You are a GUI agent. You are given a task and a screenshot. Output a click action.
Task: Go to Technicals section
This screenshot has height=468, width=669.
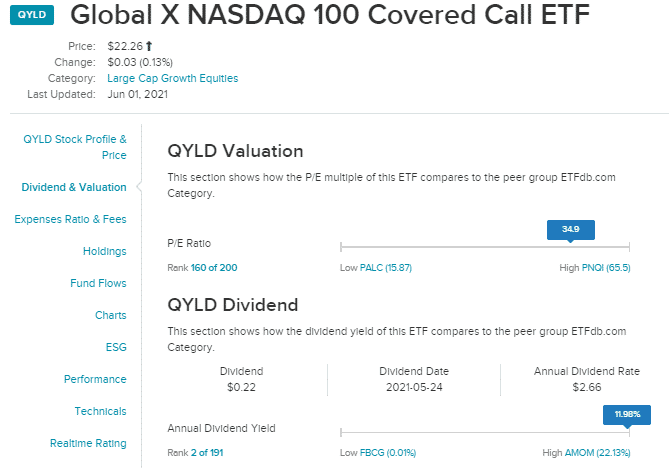coord(100,411)
